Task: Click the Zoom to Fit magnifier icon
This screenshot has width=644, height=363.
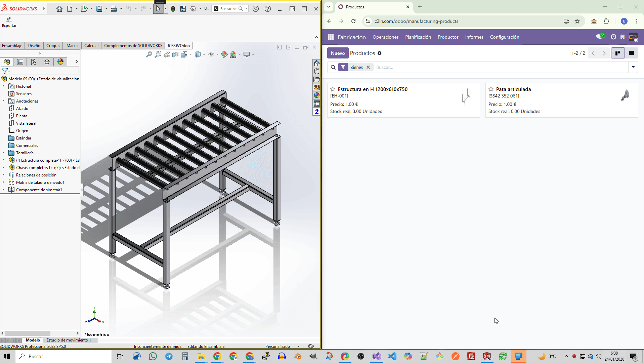Action: (149, 54)
